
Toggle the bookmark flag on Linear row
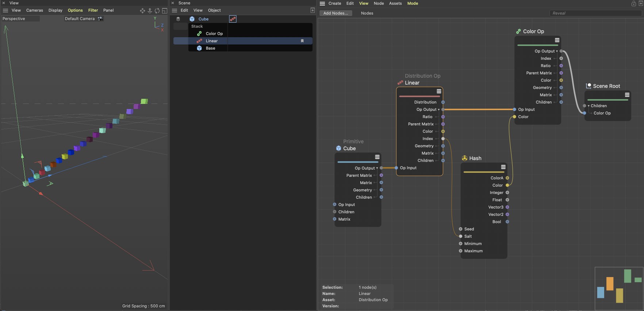[302, 41]
